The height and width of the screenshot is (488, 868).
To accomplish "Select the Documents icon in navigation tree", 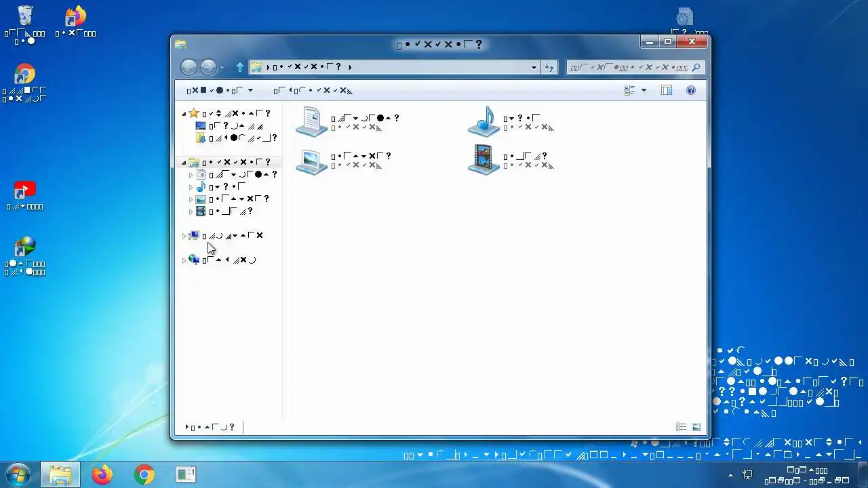I will coord(201,174).
